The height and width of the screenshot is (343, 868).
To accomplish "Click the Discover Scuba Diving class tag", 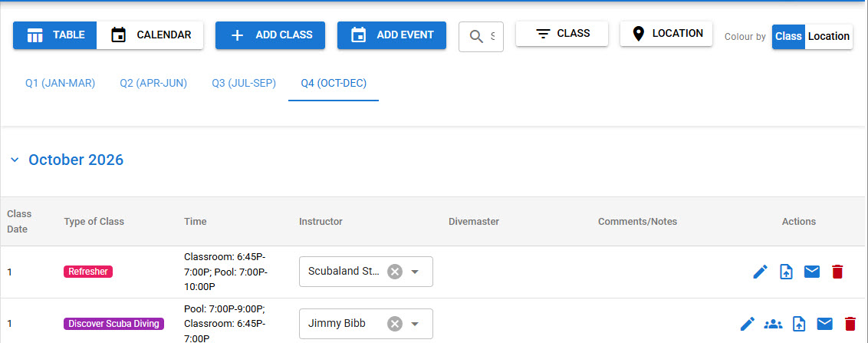I will [113, 324].
